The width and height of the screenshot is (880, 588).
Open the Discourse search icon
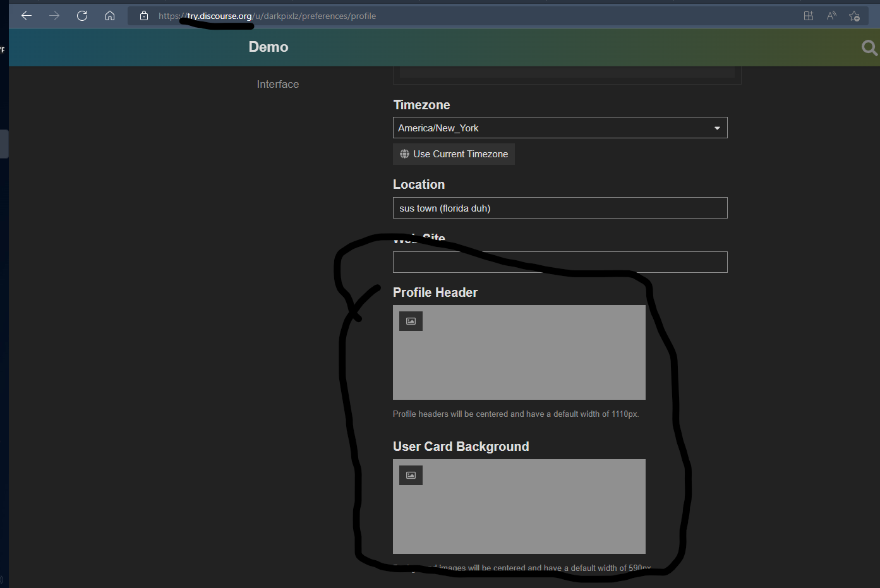point(869,47)
